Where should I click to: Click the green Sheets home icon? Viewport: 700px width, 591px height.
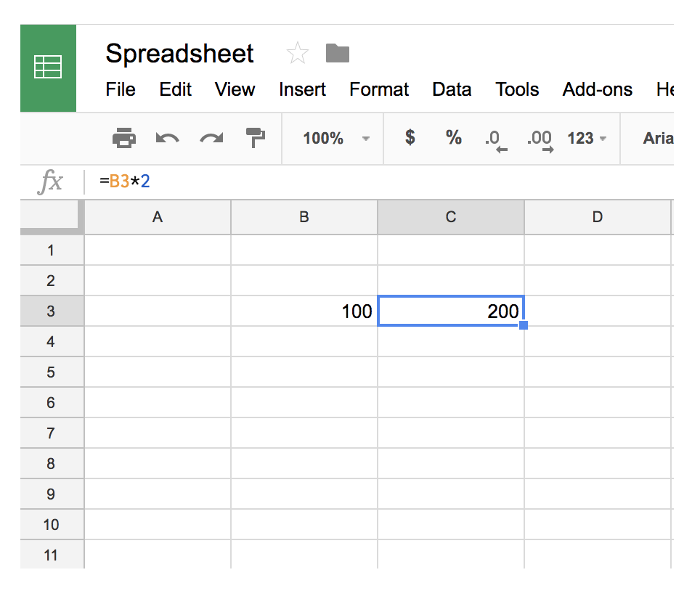point(48,68)
